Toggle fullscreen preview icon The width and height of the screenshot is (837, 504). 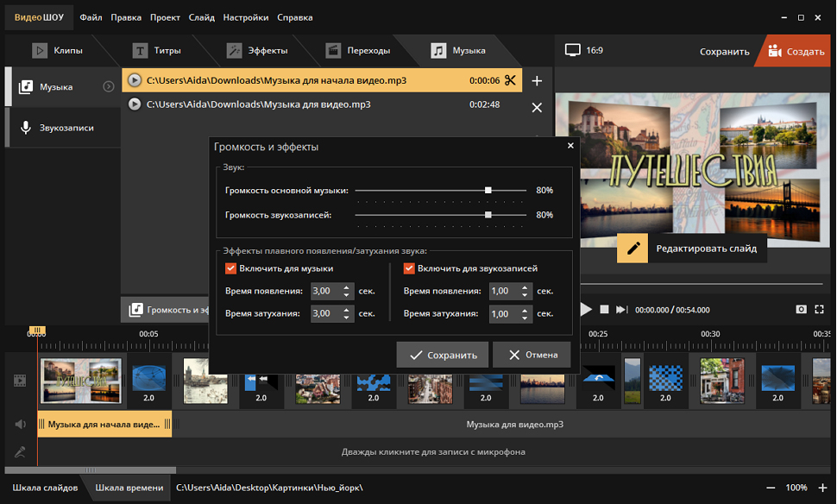pyautogui.click(x=820, y=310)
